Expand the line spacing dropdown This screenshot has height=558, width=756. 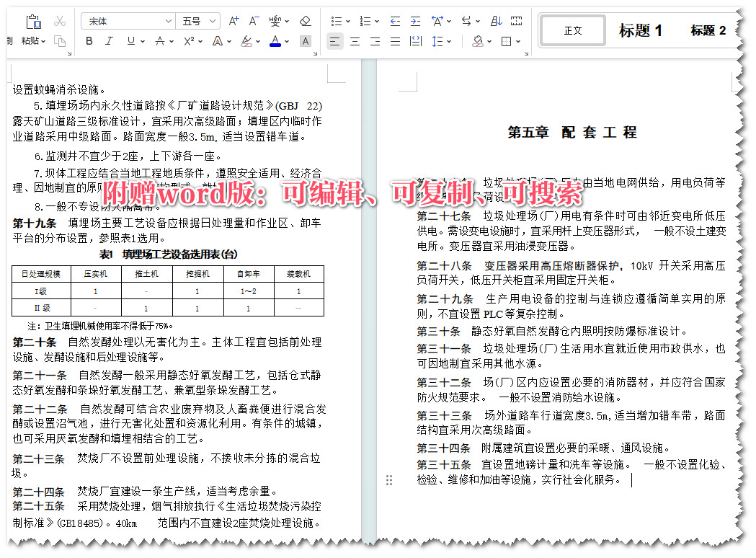pos(448,41)
